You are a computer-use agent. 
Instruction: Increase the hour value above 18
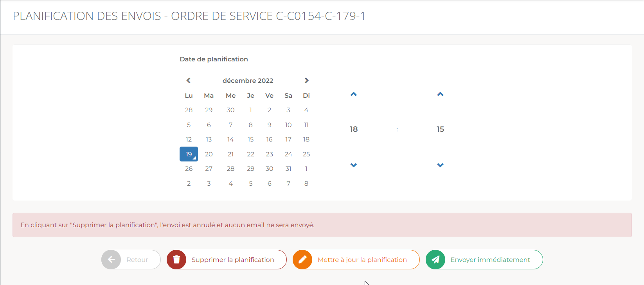click(354, 94)
